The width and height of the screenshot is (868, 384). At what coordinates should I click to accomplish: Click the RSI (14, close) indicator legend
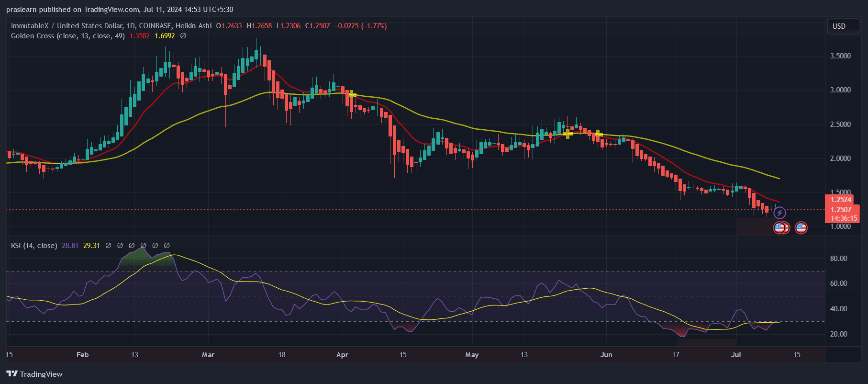click(34, 246)
